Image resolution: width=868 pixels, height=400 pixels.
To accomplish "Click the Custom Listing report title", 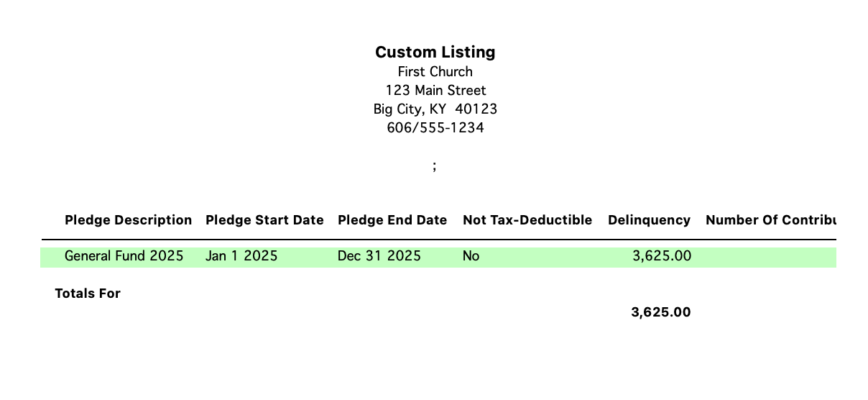I will 435,52.
